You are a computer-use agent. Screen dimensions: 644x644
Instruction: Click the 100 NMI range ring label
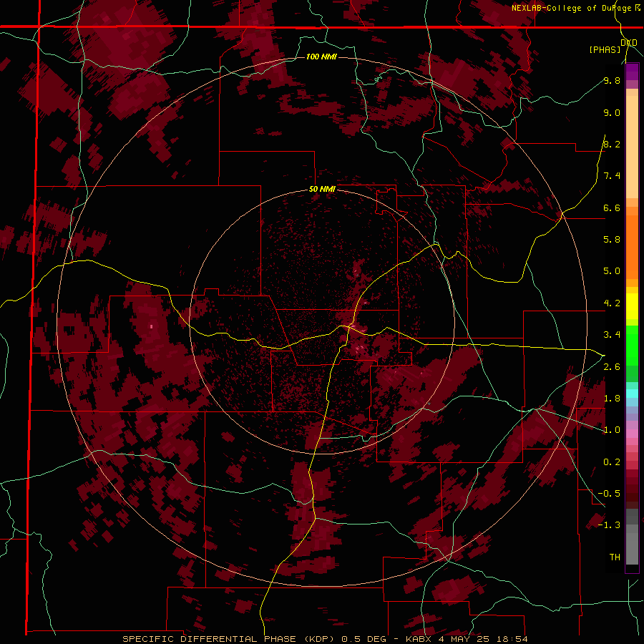pyautogui.click(x=321, y=57)
